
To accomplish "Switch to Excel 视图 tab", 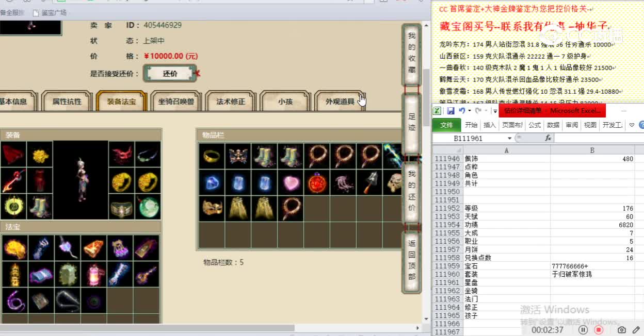I will pyautogui.click(x=590, y=125).
